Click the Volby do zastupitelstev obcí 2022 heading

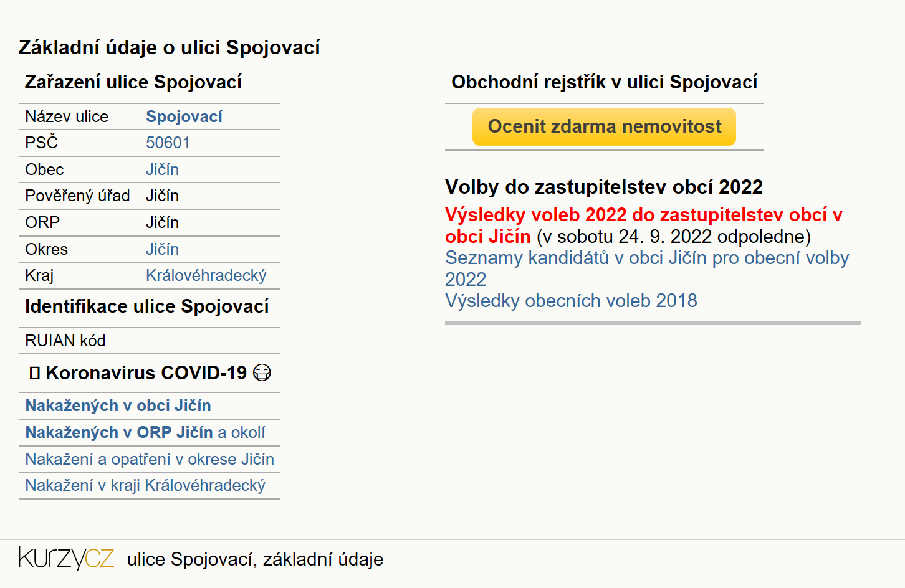(x=604, y=187)
